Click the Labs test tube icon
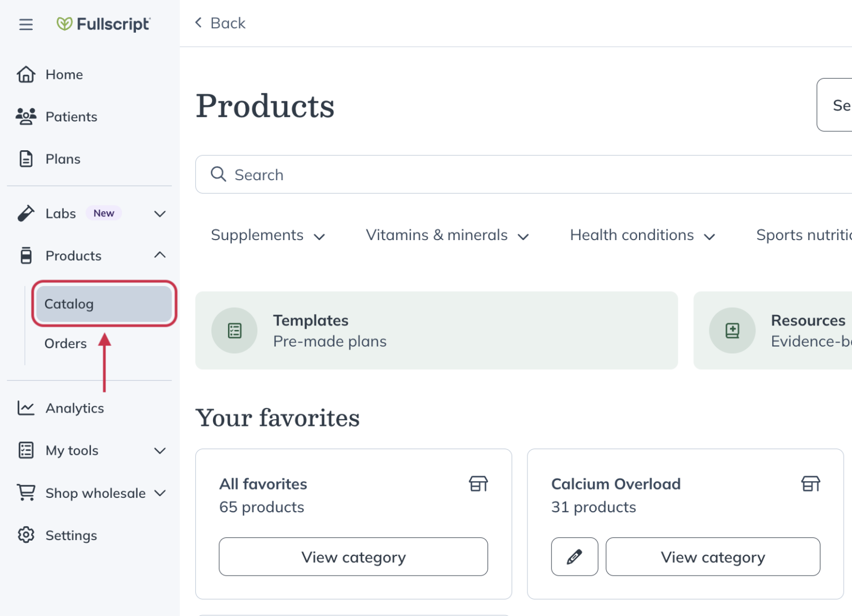Image resolution: width=852 pixels, height=616 pixels. 26,213
